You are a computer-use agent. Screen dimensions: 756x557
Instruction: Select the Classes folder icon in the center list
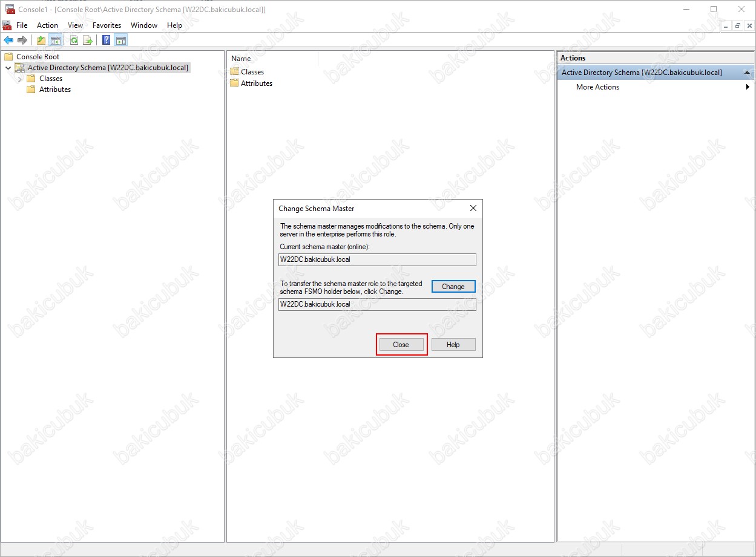click(x=234, y=71)
